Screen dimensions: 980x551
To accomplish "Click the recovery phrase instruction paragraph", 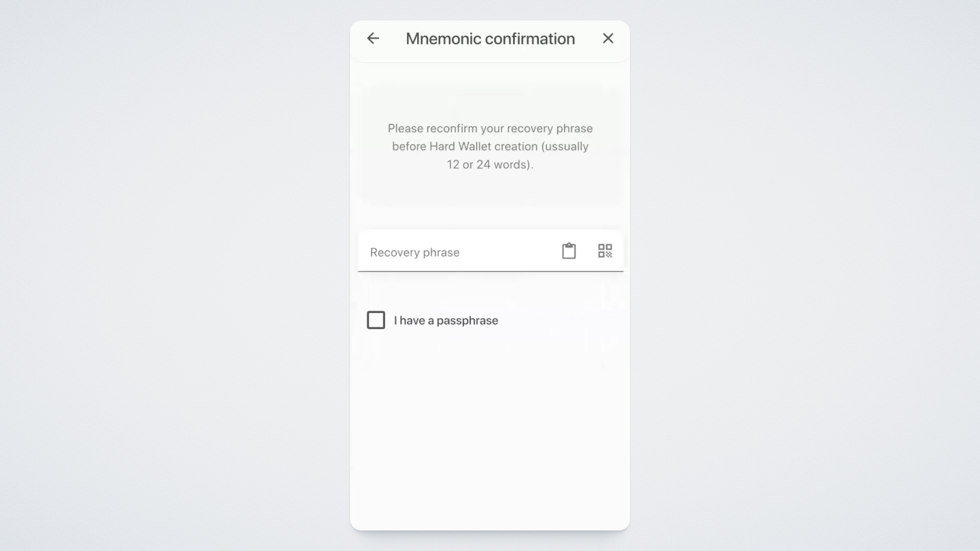I will coord(490,146).
